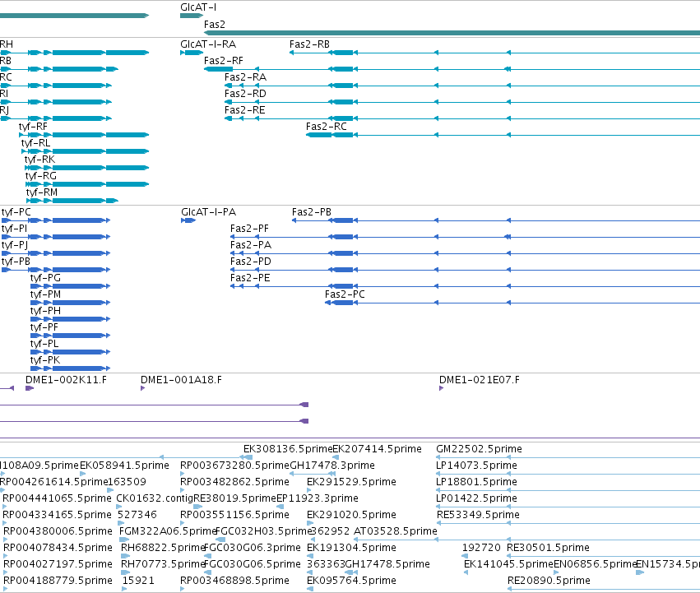
Task: Select the tyf-PB protein label
Action: coord(16,262)
